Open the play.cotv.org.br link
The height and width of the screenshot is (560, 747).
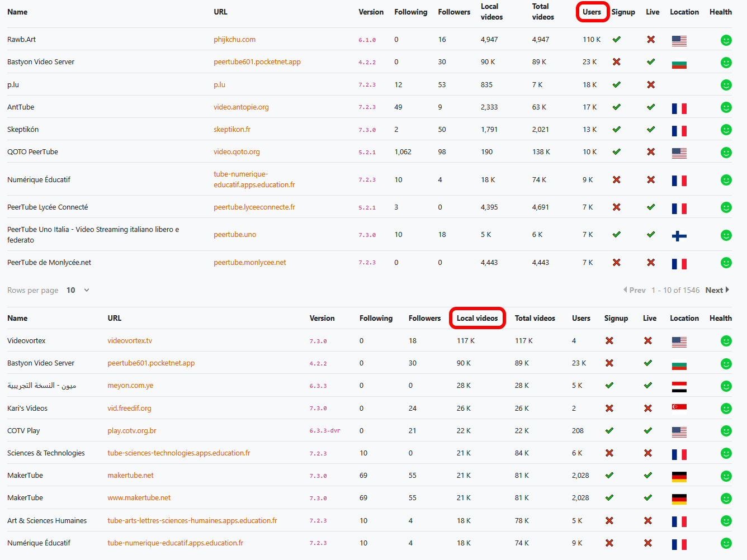tap(132, 431)
